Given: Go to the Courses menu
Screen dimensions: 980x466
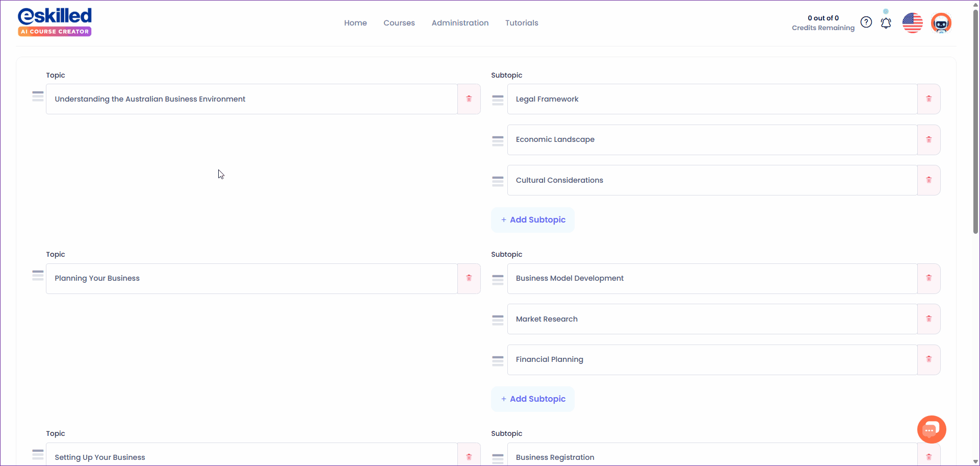Looking at the screenshot, I should pos(399,23).
